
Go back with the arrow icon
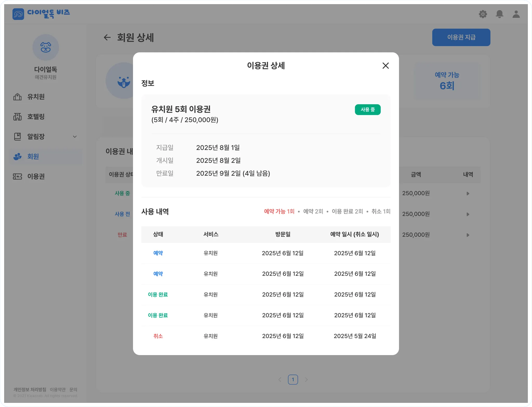(107, 38)
